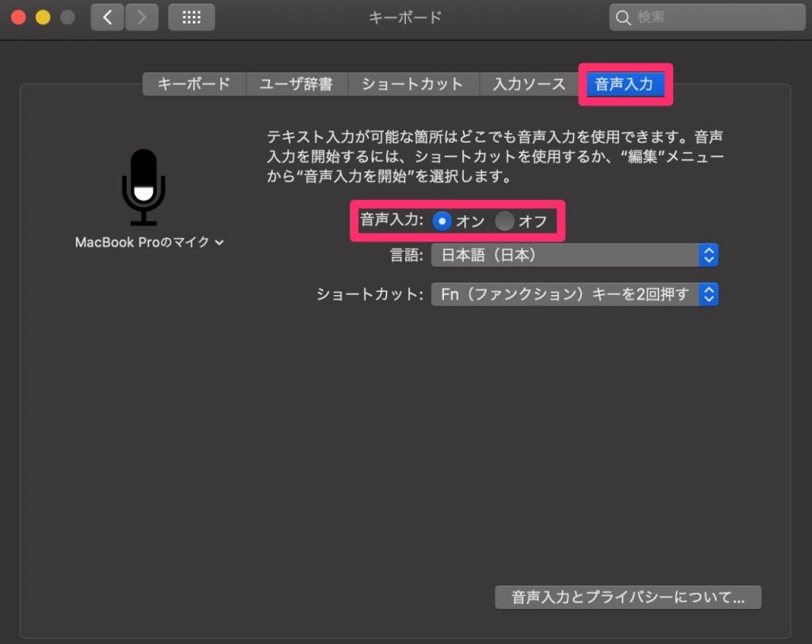Click the large microphone icon
This screenshot has height=644, width=812.
pos(144,187)
